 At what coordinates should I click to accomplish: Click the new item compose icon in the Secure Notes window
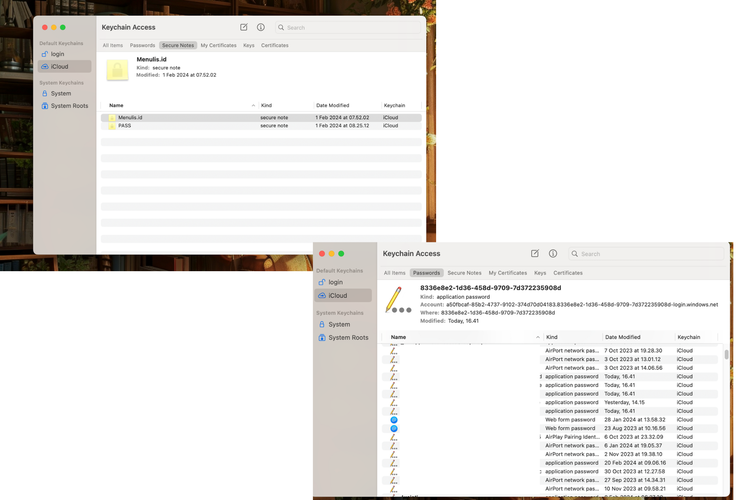tap(244, 28)
